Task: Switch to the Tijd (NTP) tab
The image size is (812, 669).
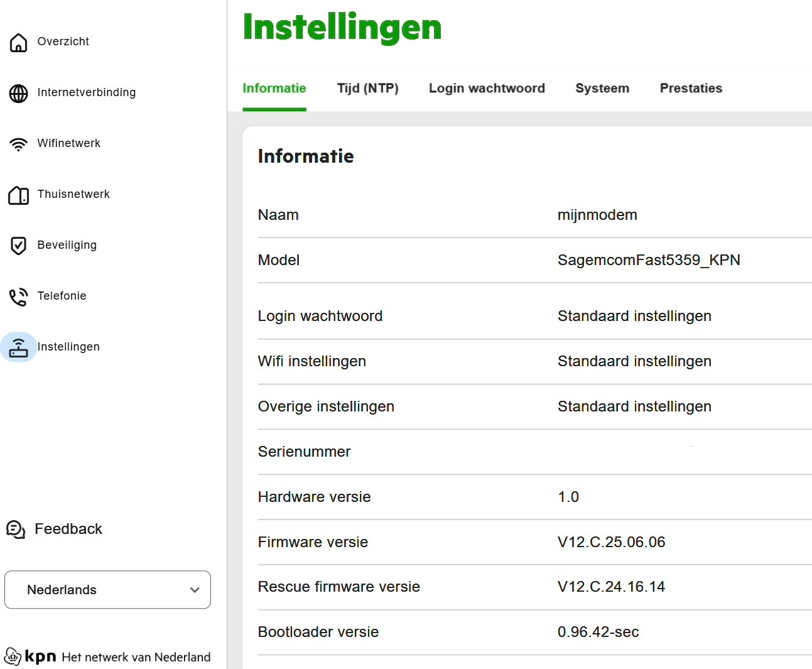Action: pyautogui.click(x=367, y=89)
